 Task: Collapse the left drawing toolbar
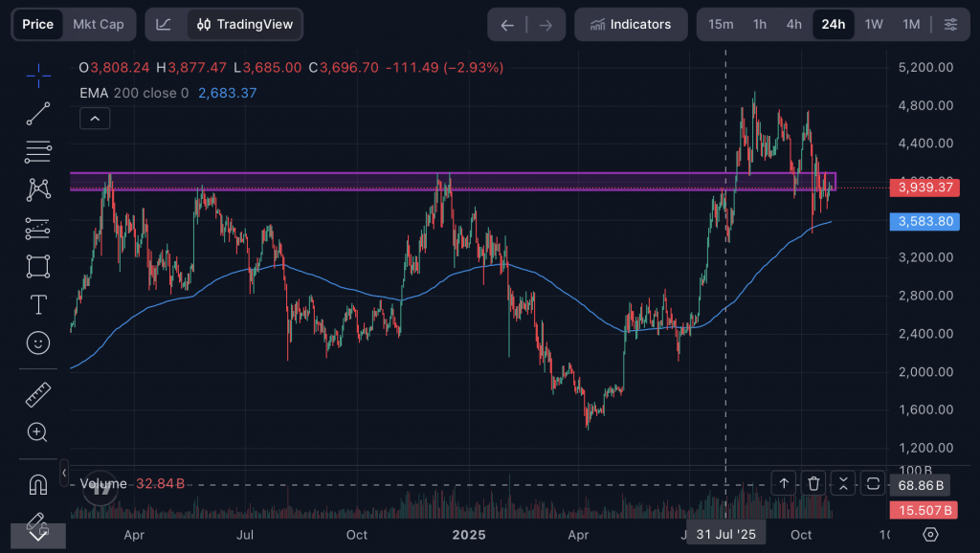[x=64, y=472]
